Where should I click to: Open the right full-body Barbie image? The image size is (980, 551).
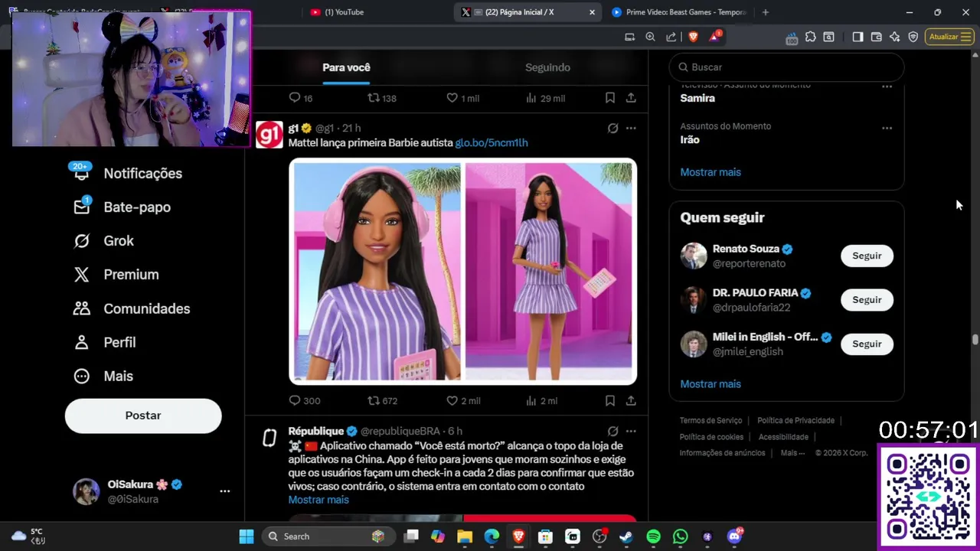point(550,271)
